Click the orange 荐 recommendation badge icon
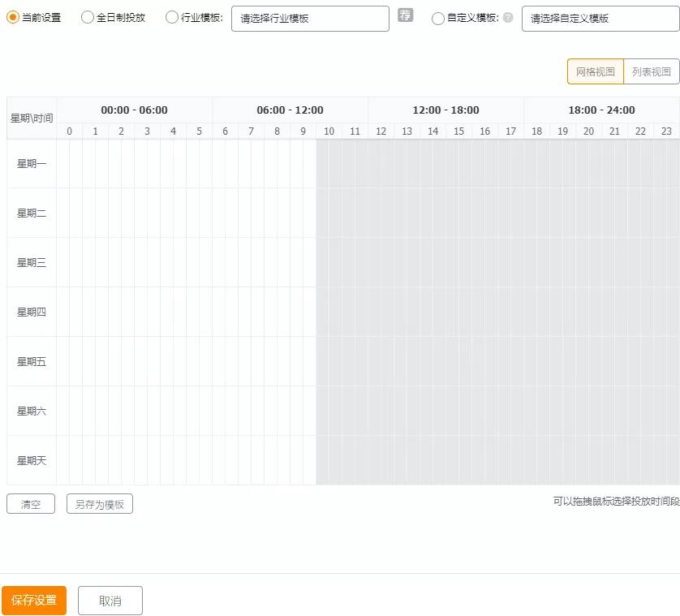This screenshot has width=680, height=616. point(405,15)
